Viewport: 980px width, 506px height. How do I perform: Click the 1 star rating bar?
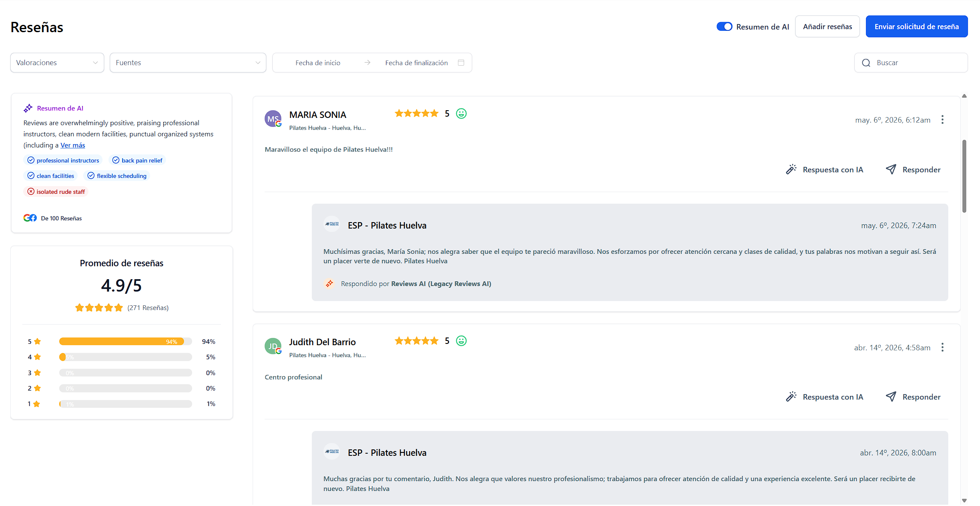pyautogui.click(x=126, y=404)
